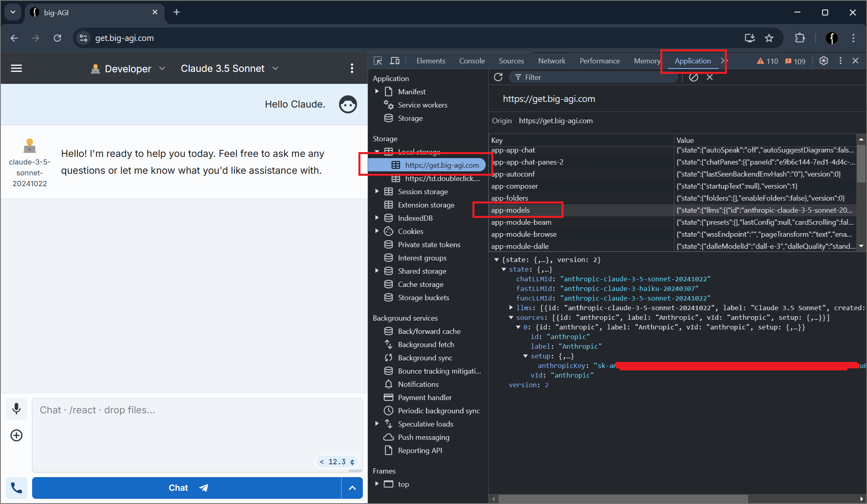Open DevTools settings gear

(x=824, y=61)
